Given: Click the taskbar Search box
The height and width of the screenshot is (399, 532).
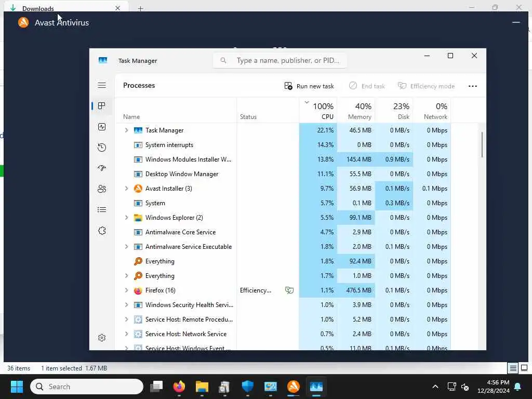Looking at the screenshot, I should (x=87, y=387).
